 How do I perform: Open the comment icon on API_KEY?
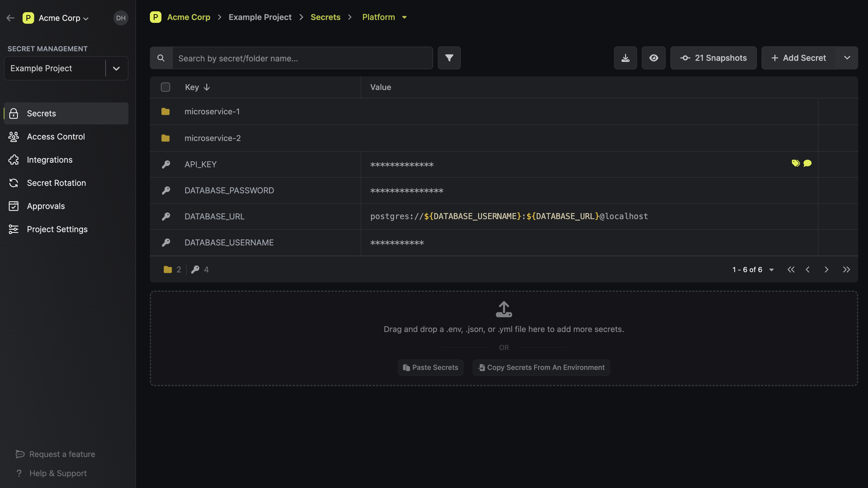coord(808,164)
